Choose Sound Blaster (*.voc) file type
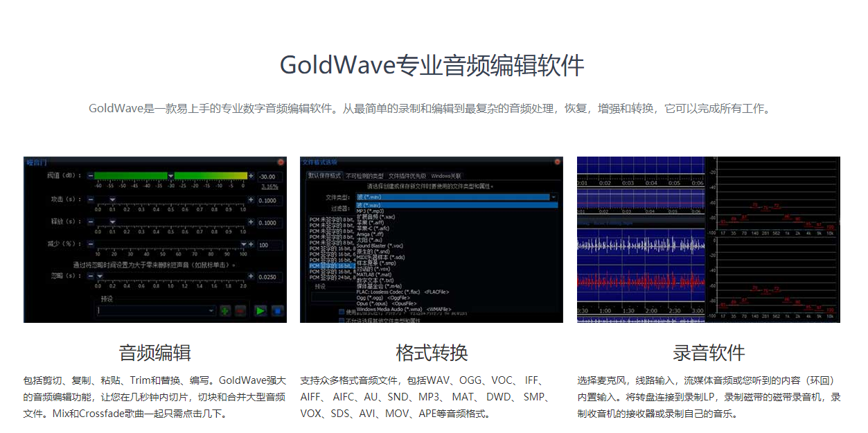The image size is (868, 433). click(x=380, y=246)
